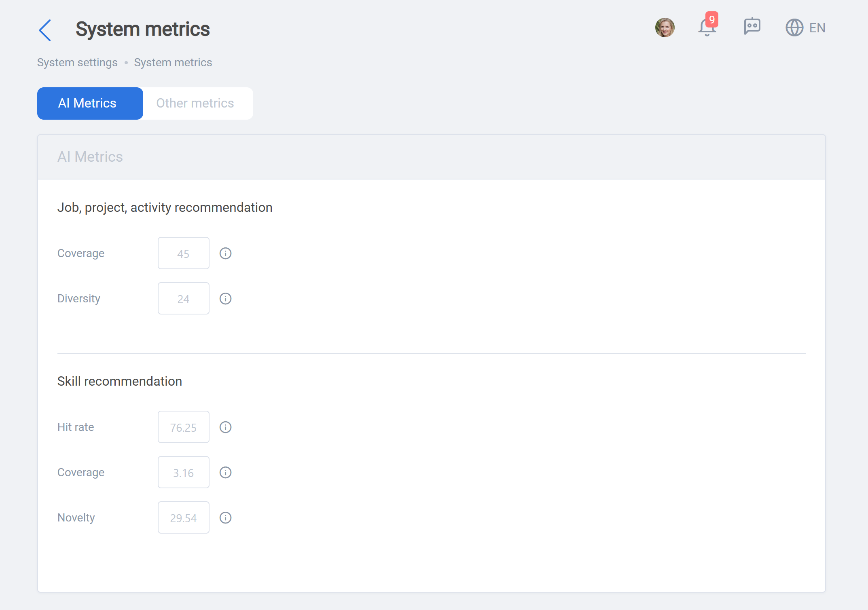The height and width of the screenshot is (610, 868).
Task: Show info for the Hit rate metric
Action: pos(225,427)
